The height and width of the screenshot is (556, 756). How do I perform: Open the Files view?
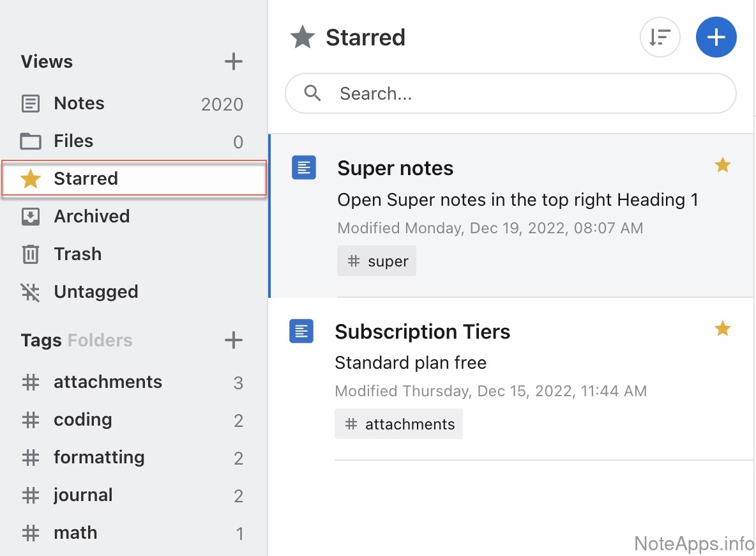coord(73,141)
